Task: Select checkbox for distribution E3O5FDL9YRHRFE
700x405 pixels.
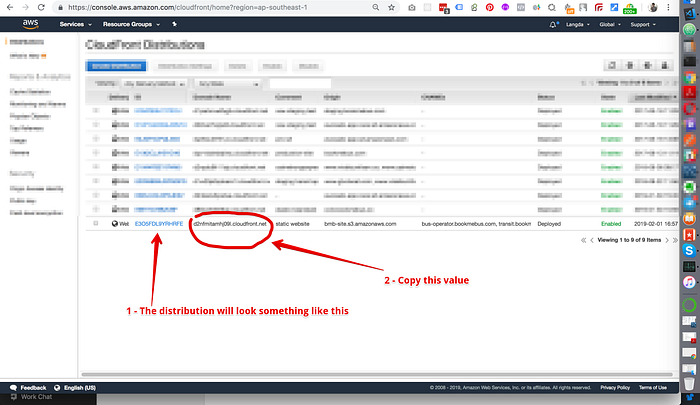Action: [96, 223]
